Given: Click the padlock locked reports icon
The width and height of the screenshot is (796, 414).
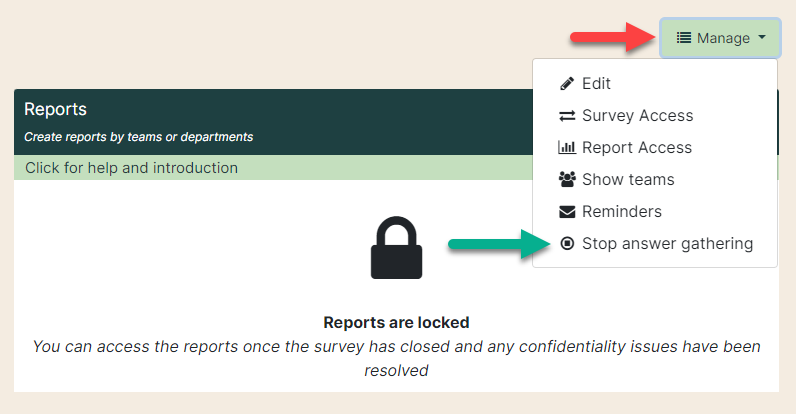Looking at the screenshot, I should 396,248.
